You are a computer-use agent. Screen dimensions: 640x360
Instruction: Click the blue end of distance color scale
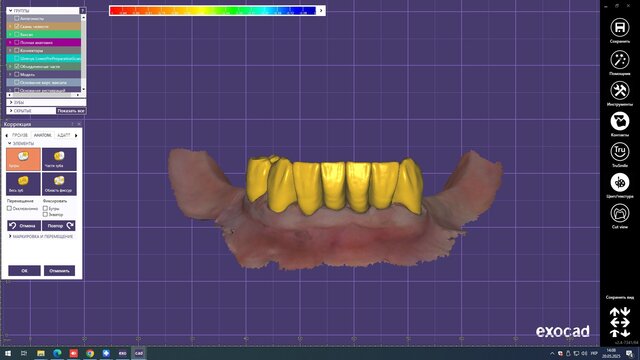pyautogui.click(x=309, y=11)
